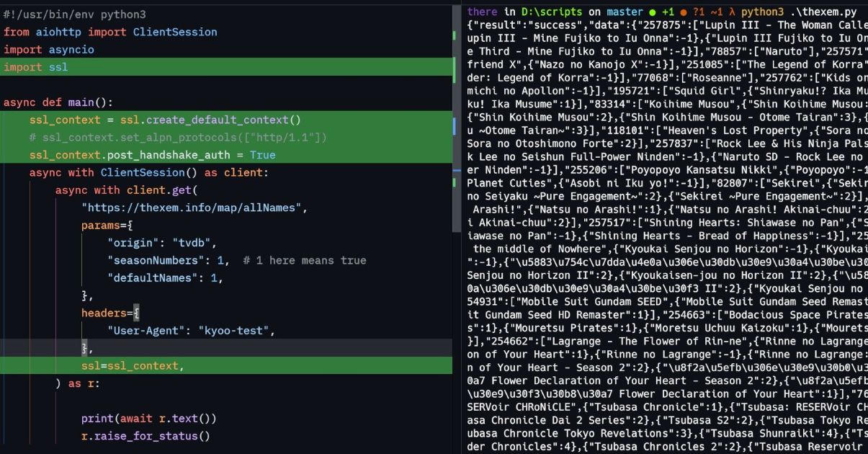
Task: Click the "tvdb" string value
Action: pos(192,243)
